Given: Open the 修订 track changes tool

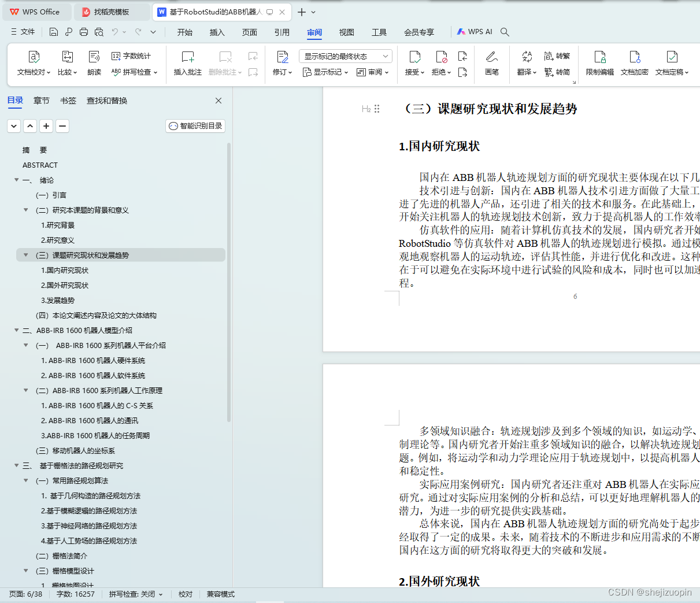Looking at the screenshot, I should pyautogui.click(x=283, y=63).
